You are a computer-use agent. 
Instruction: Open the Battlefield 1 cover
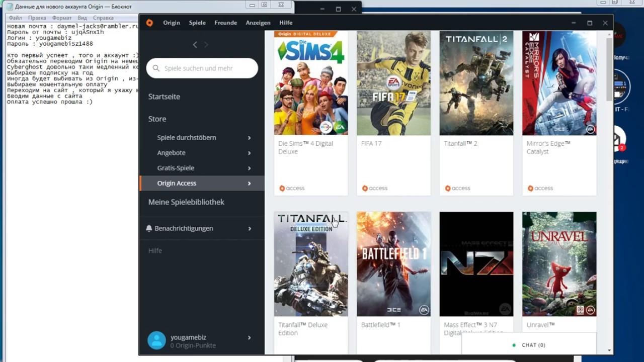click(x=393, y=264)
